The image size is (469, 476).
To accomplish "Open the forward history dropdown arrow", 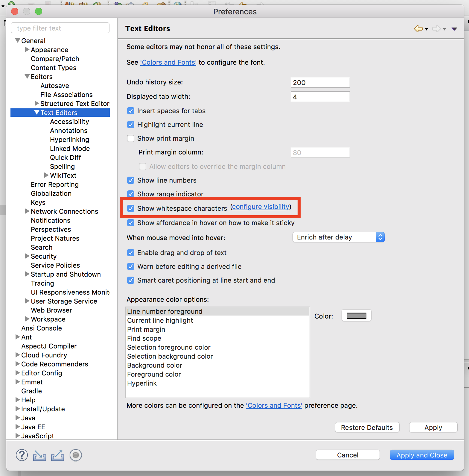I will coord(444,29).
